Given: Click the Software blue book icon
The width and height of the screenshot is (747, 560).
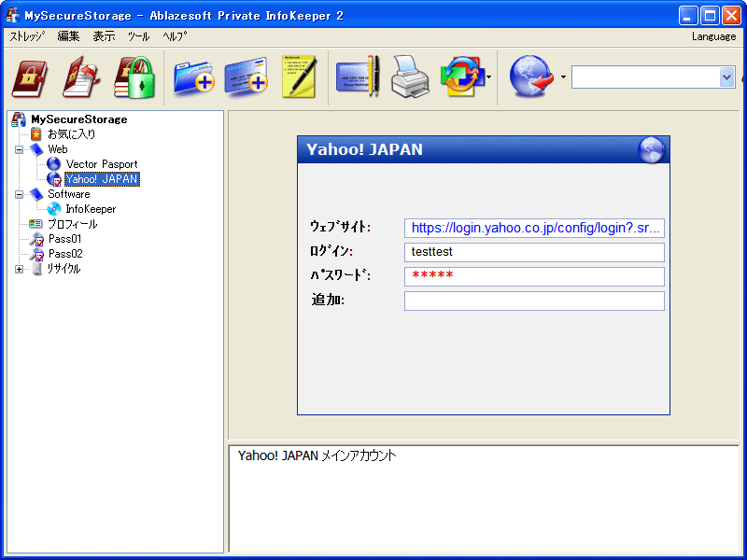Looking at the screenshot, I should click(x=36, y=194).
